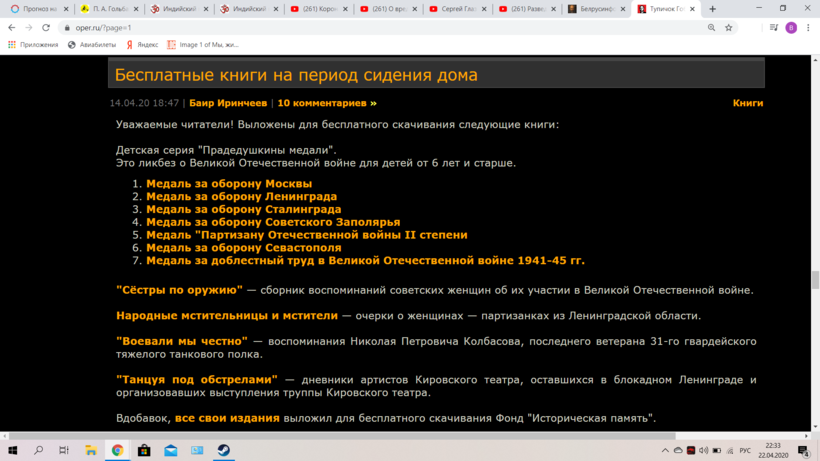The width and height of the screenshot is (820, 461).
Task: Open the 10 комментариев link
Action: 327,103
